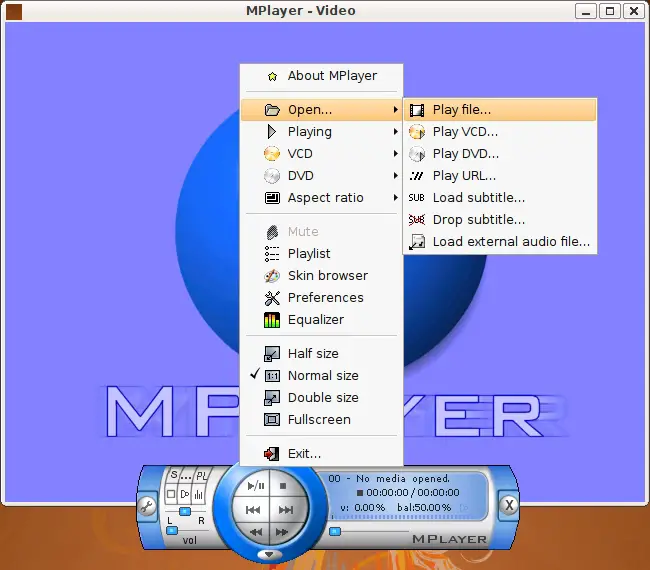650x570 pixels.
Task: Expand the Aspect ratio submenu arrow
Action: tap(395, 198)
